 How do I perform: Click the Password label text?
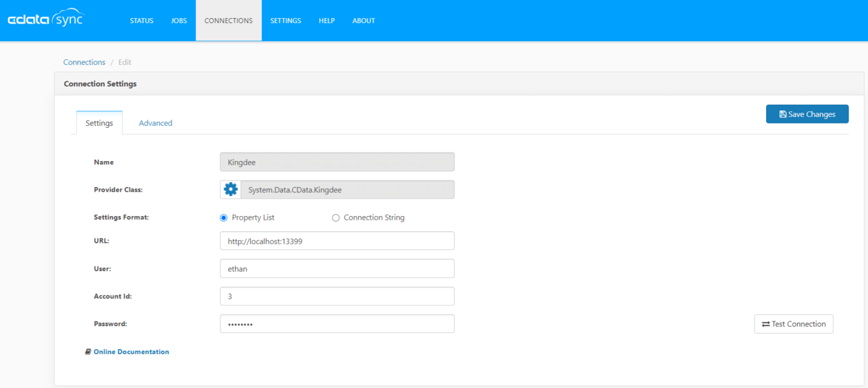[x=111, y=324]
